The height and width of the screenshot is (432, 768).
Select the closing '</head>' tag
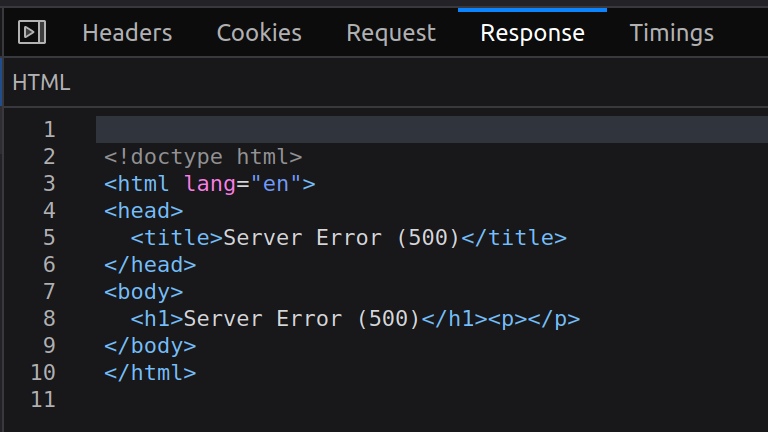click(150, 265)
